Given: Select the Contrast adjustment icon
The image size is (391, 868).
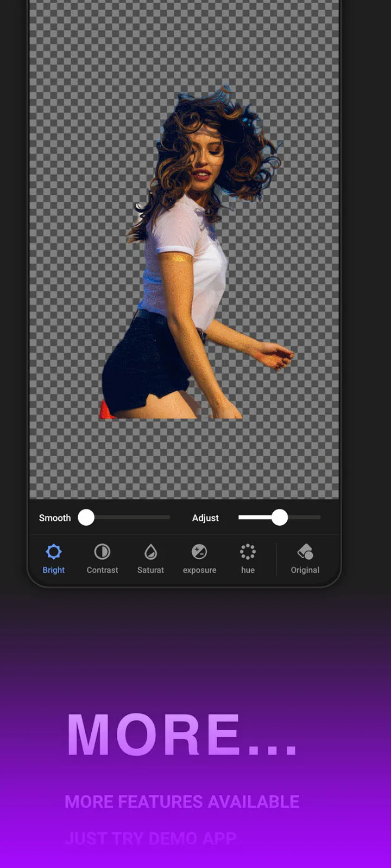Looking at the screenshot, I should click(x=102, y=552).
